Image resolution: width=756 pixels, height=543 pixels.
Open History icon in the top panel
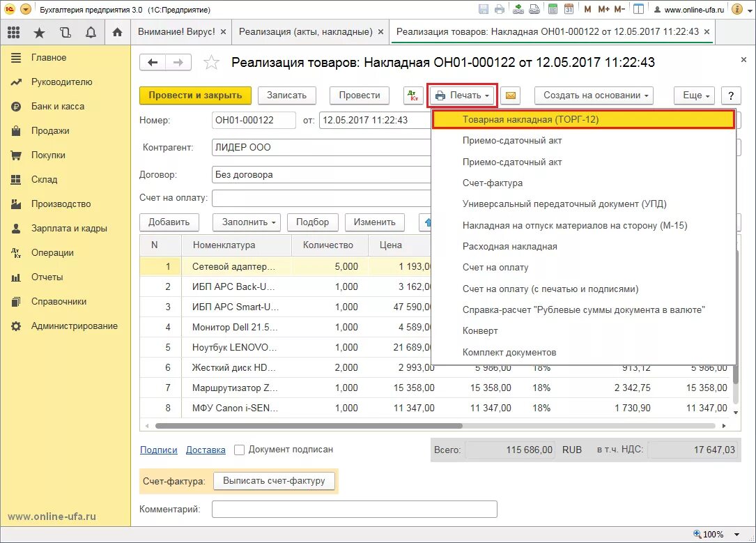tap(65, 32)
